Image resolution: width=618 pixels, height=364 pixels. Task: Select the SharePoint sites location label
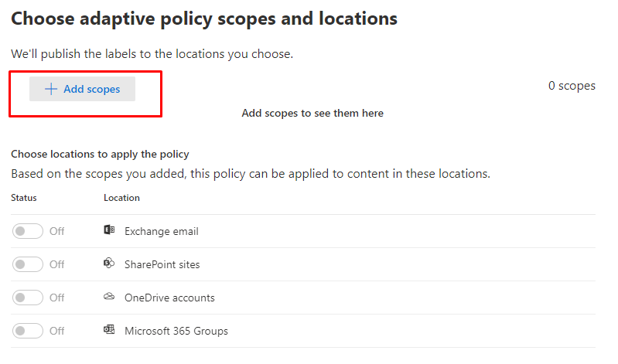[x=162, y=264]
